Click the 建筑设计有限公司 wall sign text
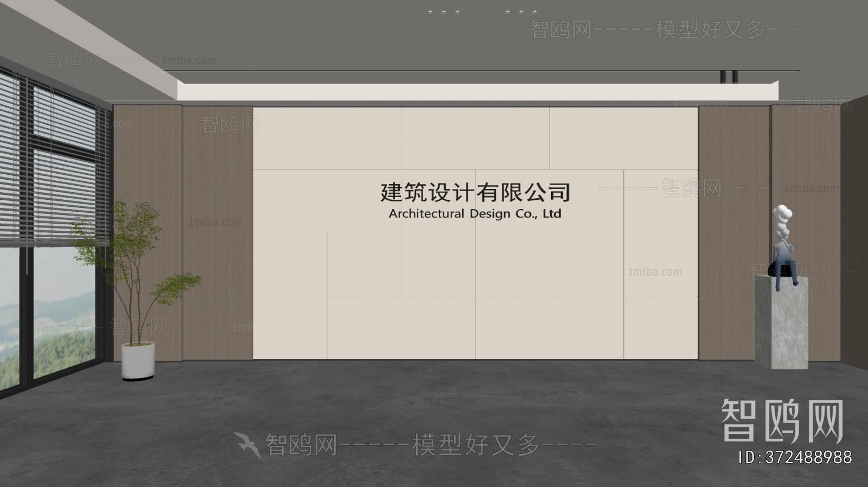The height and width of the screenshot is (487, 868). click(475, 192)
